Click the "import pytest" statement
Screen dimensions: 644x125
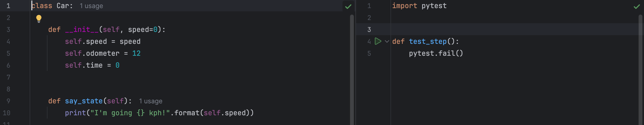pos(419,6)
